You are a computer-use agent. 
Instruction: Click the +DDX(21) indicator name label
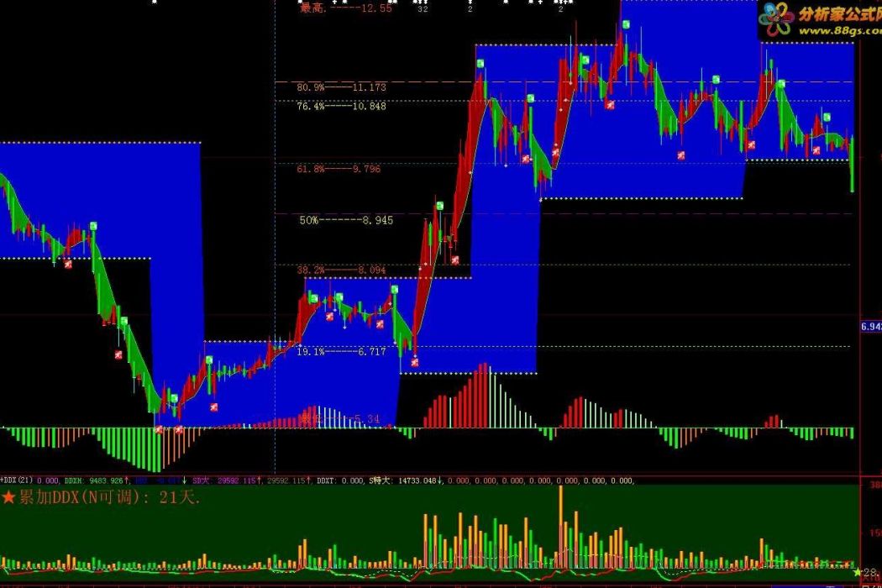pos(16,480)
